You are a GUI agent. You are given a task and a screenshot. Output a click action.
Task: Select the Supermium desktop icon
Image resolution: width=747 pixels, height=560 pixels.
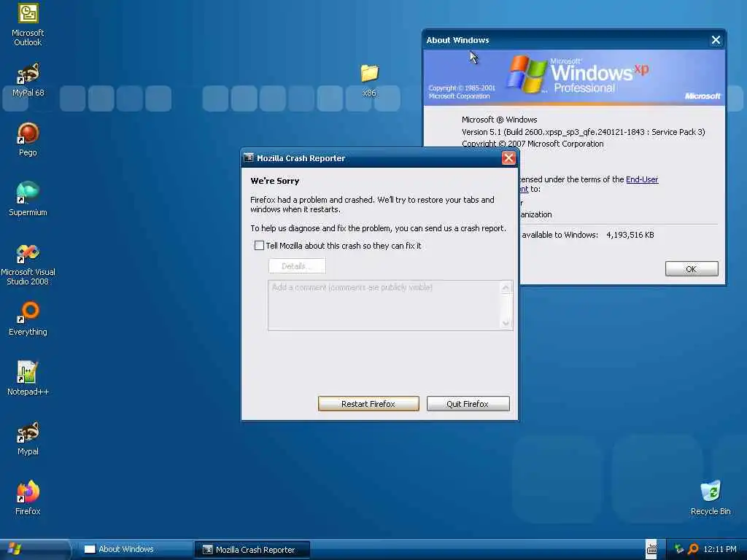[28, 199]
